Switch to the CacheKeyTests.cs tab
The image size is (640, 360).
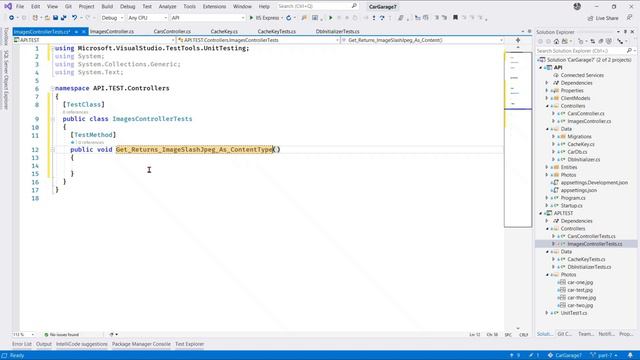[277, 31]
